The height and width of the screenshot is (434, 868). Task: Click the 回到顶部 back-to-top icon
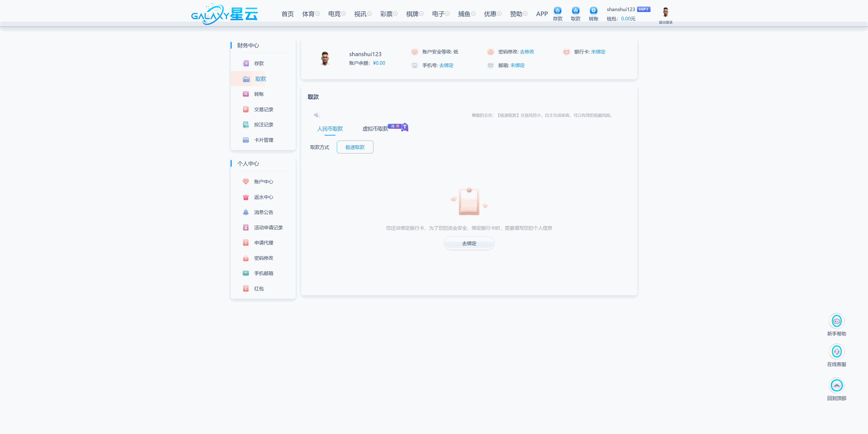tap(836, 385)
